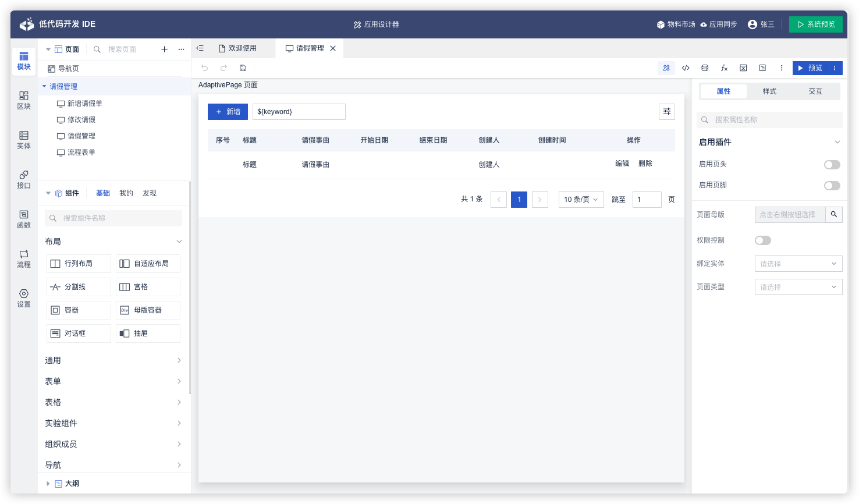859x504 pixels.
Task: Click the save icon in editor toolbar
Action: pyautogui.click(x=243, y=68)
